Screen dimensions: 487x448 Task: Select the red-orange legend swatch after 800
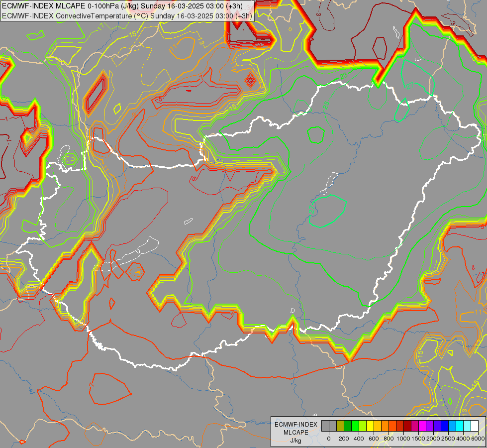click(392, 426)
